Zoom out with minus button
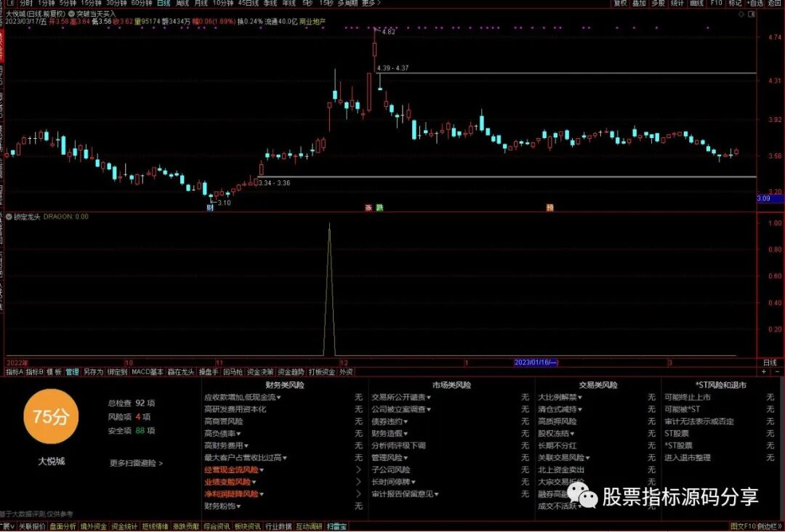This screenshot has width=785, height=532. click(777, 372)
